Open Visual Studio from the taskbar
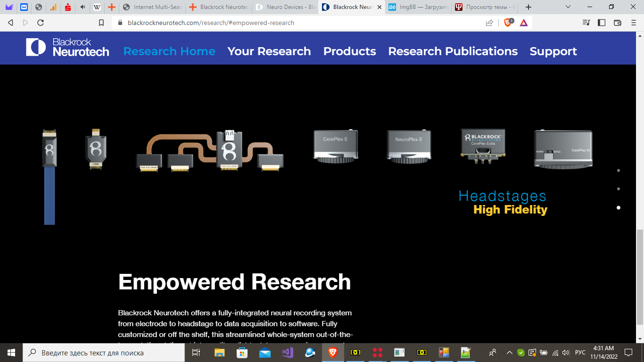644x362 pixels. point(287,352)
